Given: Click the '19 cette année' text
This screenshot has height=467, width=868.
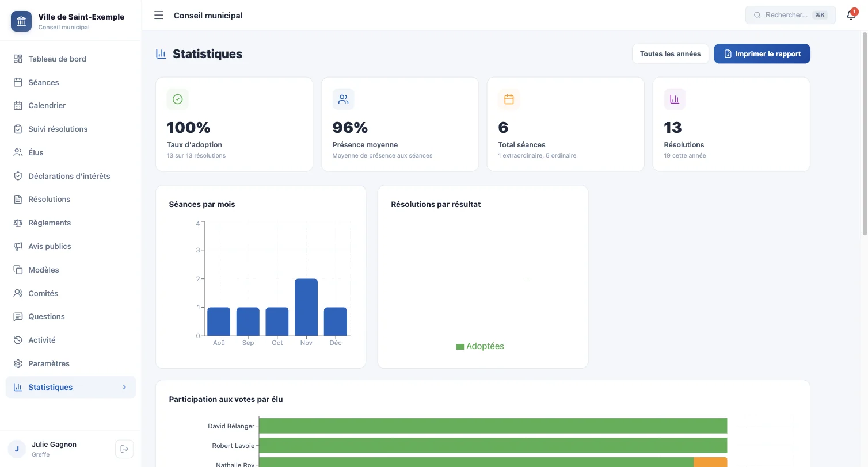Looking at the screenshot, I should click(x=685, y=156).
